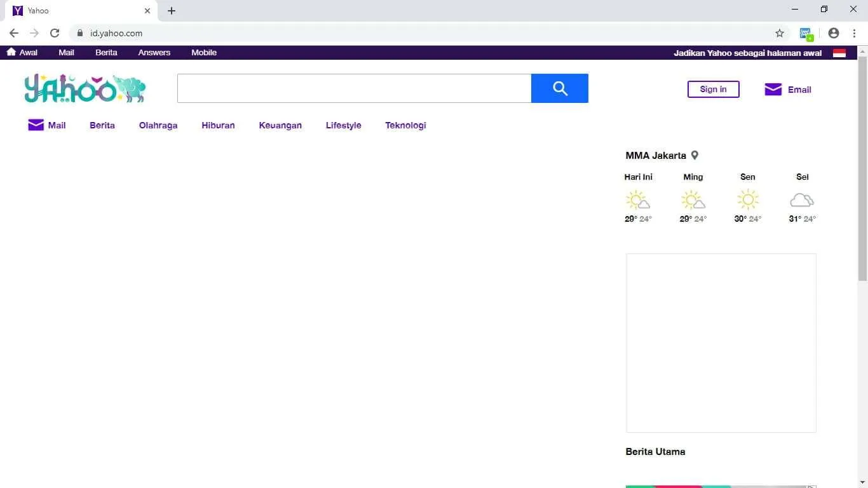Go to the Keuangan section
Image resolution: width=868 pixels, height=488 pixels.
coord(280,125)
